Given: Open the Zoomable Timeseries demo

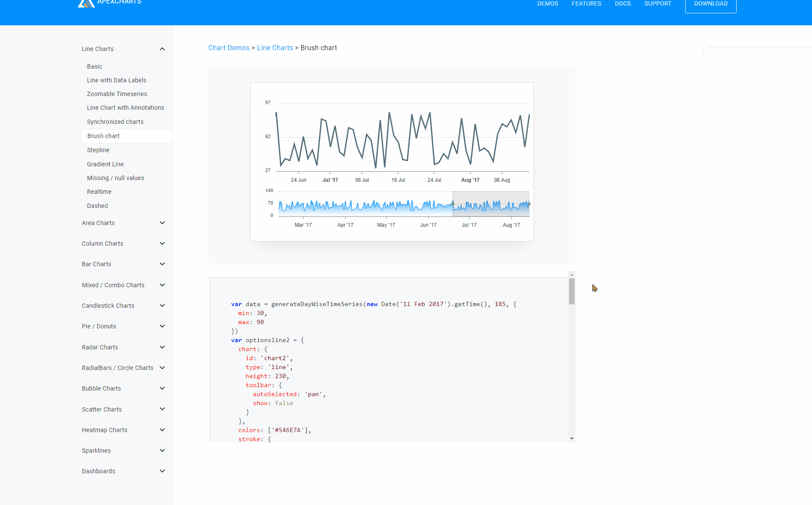Looking at the screenshot, I should pyautogui.click(x=117, y=94).
